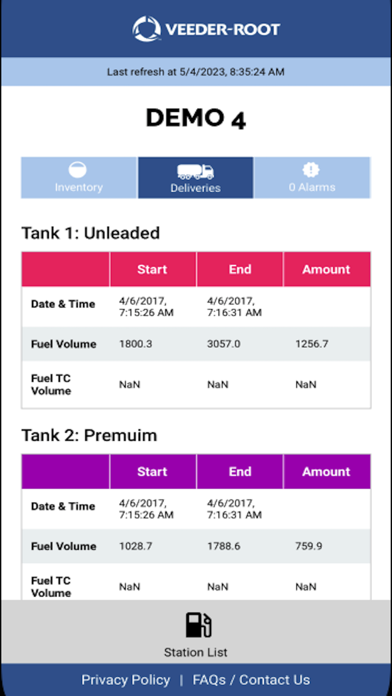Screen dimensions: 392x696
Task: Select Tank 1 fuel amount 1256.7
Action: point(312,344)
